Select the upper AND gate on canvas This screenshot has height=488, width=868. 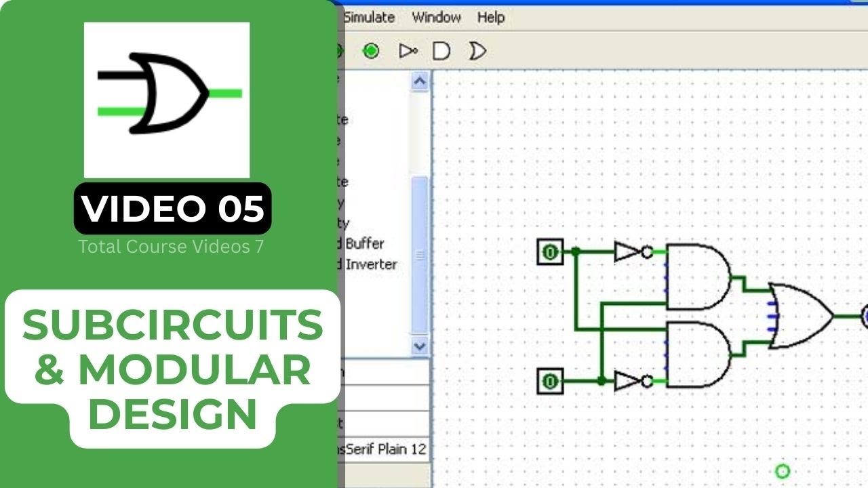tap(698, 277)
